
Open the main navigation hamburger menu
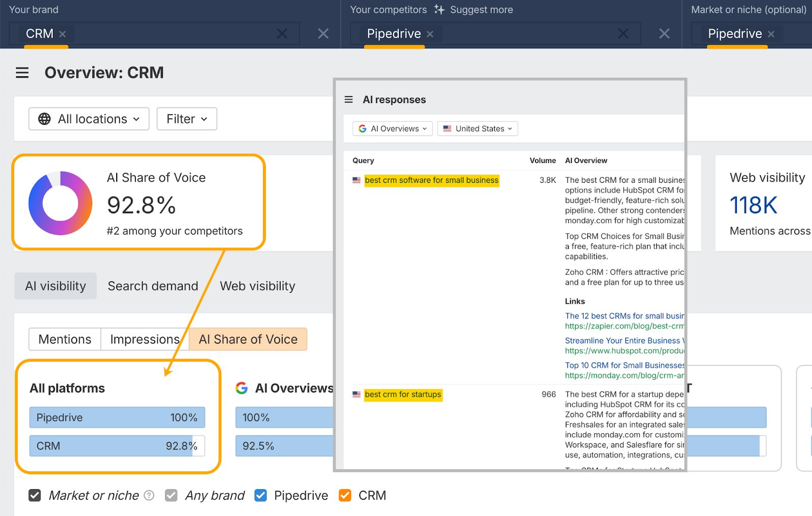22,72
